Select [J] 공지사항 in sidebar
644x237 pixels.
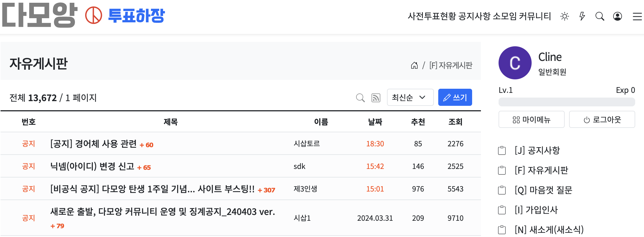click(537, 150)
